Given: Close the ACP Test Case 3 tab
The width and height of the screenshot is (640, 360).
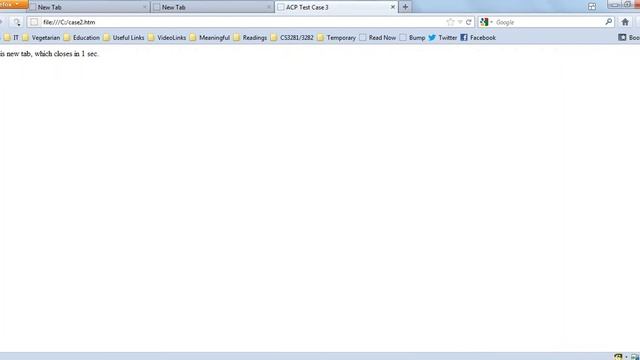Looking at the screenshot, I should (393, 7).
